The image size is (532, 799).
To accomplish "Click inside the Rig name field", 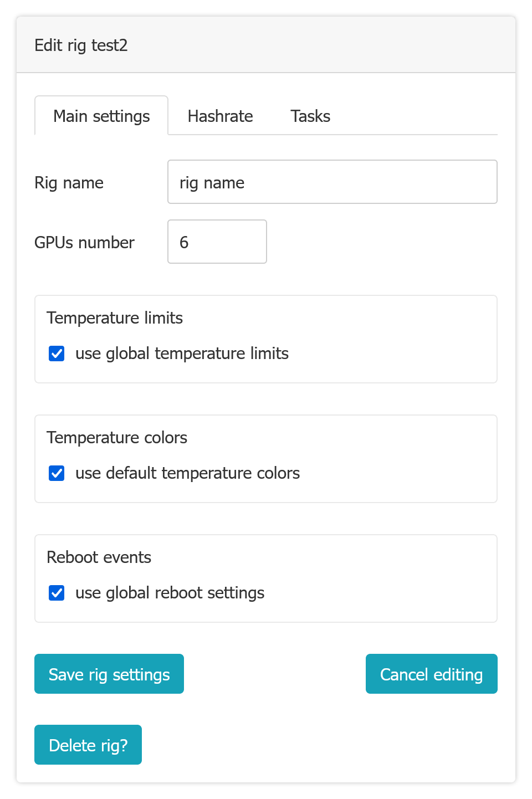I will tap(332, 182).
